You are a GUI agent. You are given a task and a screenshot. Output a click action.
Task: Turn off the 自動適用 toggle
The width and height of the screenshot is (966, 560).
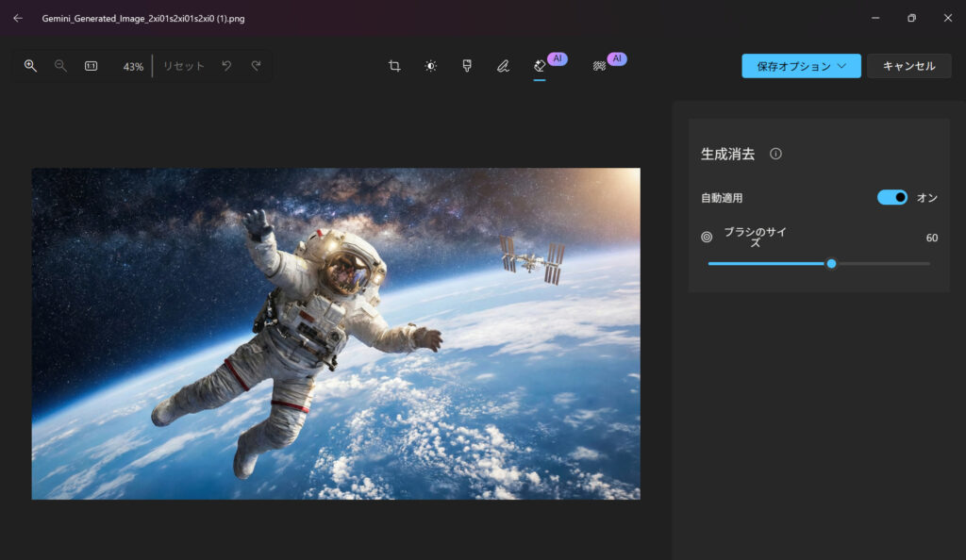[891, 197]
